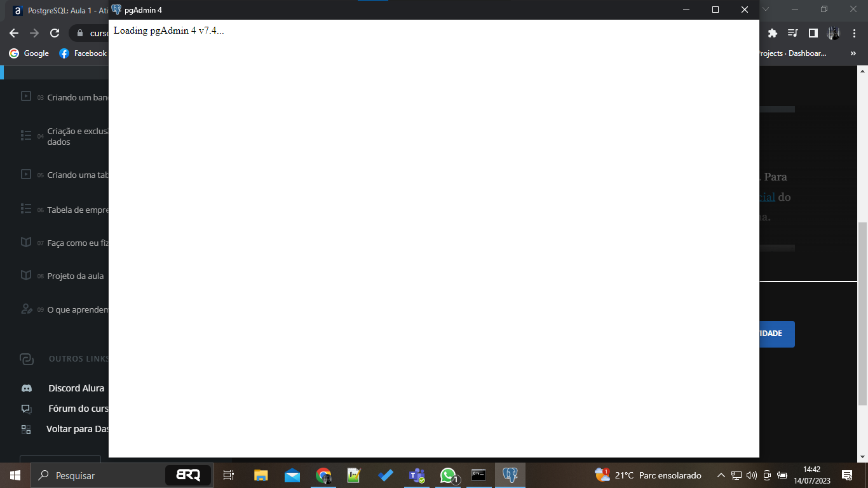Open Chrome extensions puzzle icon

coord(773,33)
